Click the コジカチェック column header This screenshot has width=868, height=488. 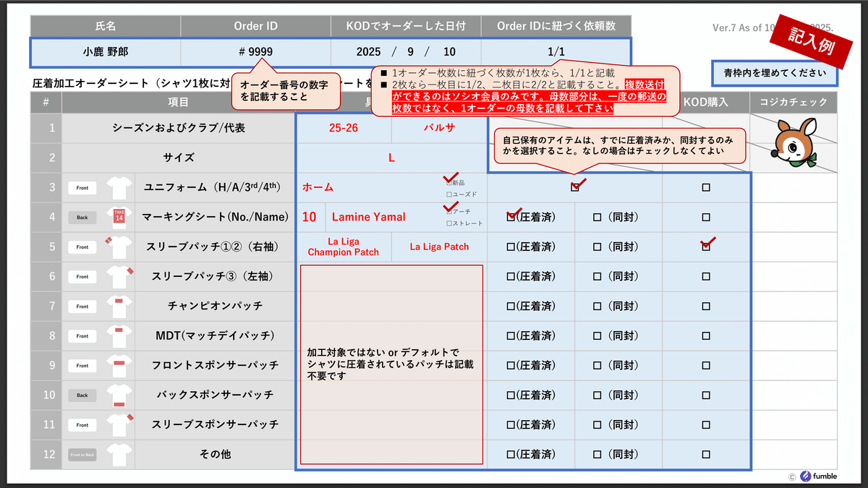[793, 103]
